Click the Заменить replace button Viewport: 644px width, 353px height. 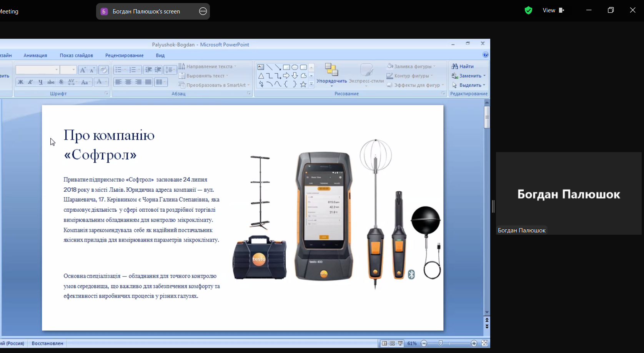[469, 76]
